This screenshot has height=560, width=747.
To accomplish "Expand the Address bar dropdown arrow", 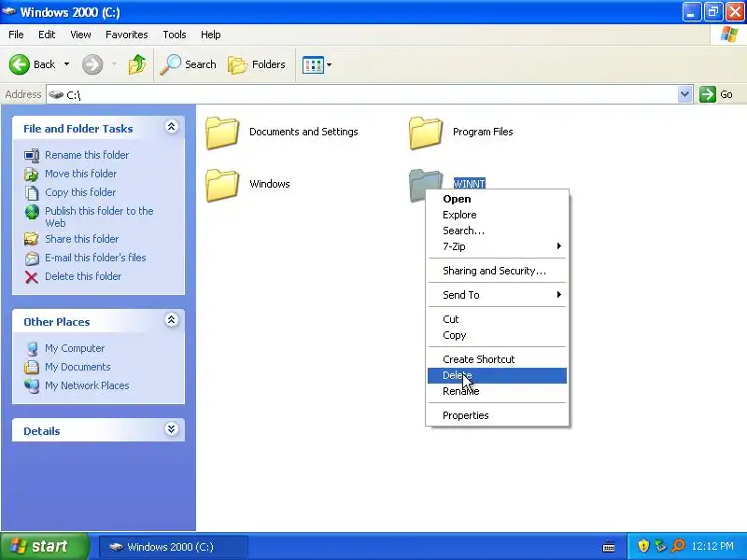I will click(x=684, y=94).
